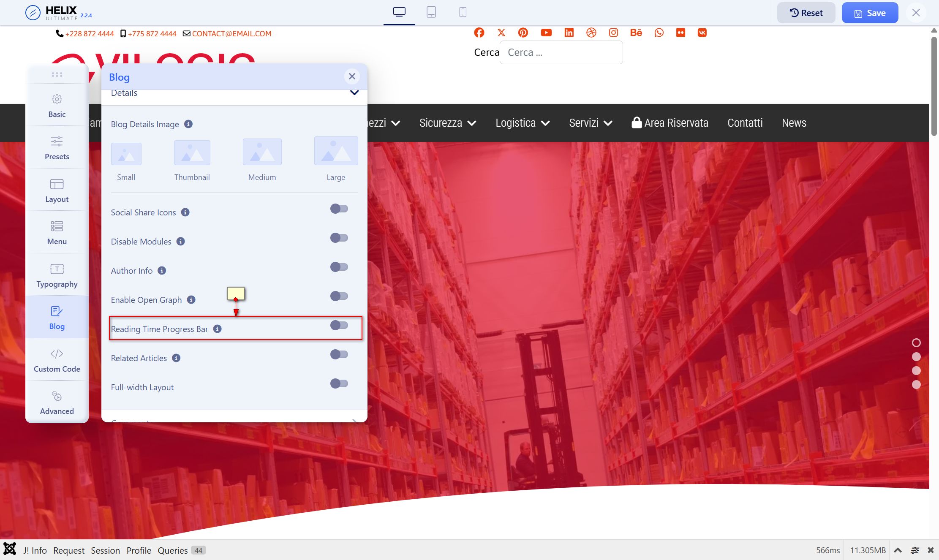Switch to tablet preview device icon
The height and width of the screenshot is (560, 939).
[x=431, y=12]
